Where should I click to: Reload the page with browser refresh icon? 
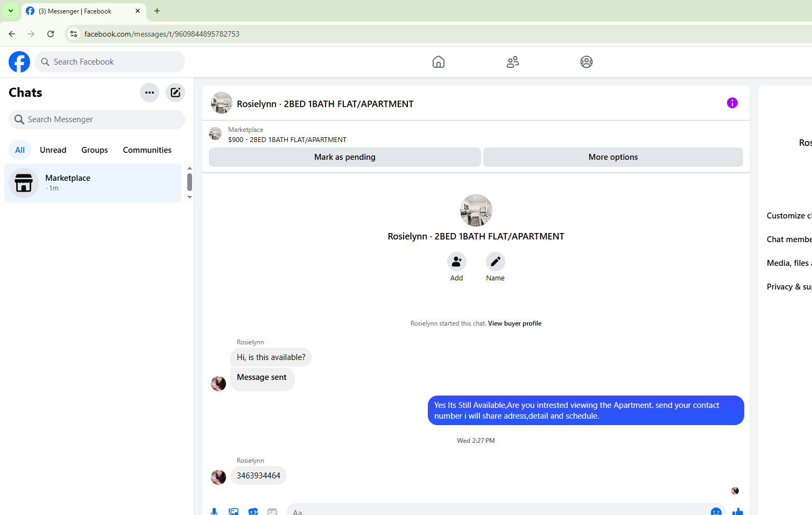click(51, 34)
